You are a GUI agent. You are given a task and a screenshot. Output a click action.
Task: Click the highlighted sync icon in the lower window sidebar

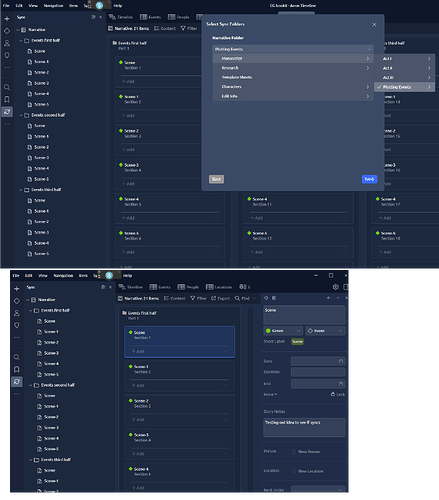[x=17, y=382]
